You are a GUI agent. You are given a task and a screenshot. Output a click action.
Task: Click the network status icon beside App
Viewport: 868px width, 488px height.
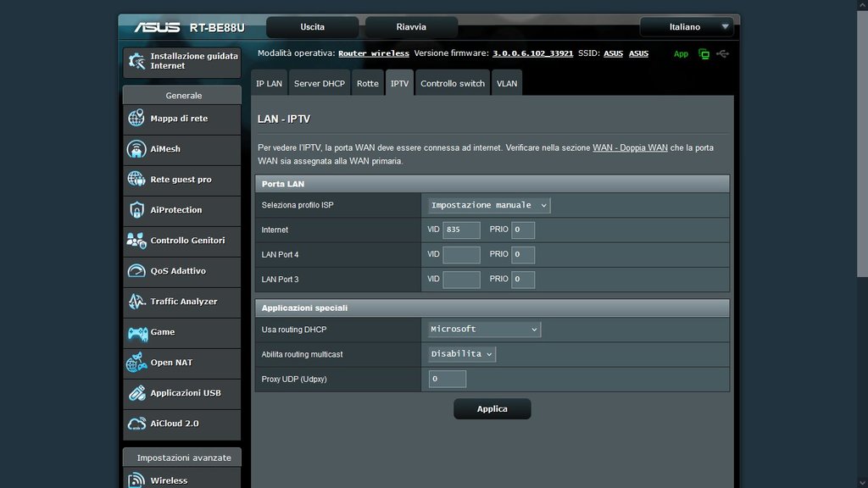(704, 53)
